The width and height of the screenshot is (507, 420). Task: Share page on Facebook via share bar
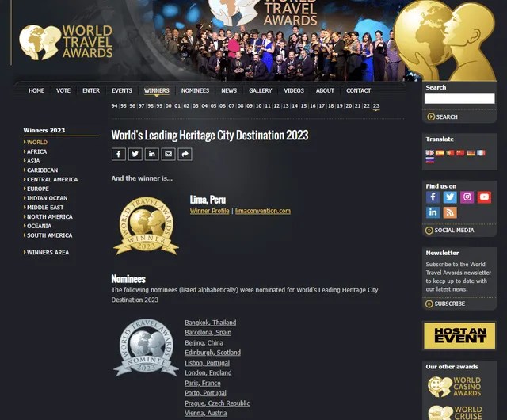tap(118, 154)
